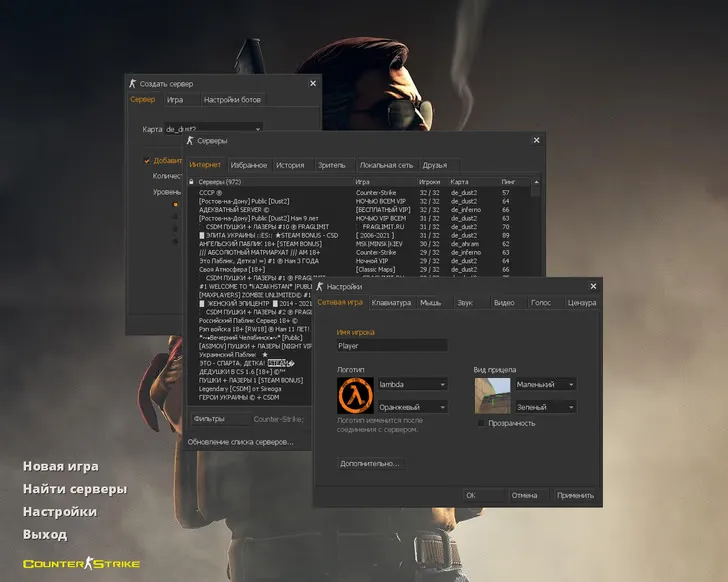Viewport: 728px width, 582px height.
Task: Close the Настройки settings window
Action: tap(593, 286)
